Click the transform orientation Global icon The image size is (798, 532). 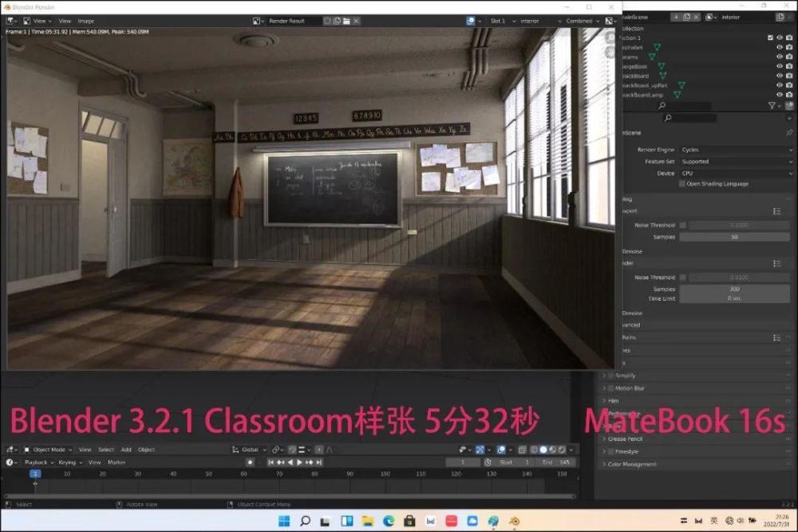(235, 450)
